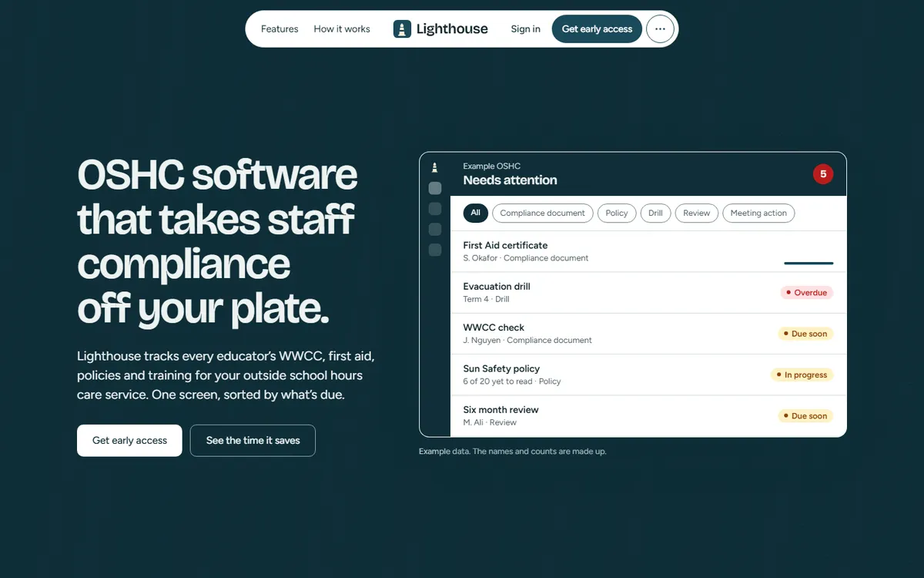Image resolution: width=924 pixels, height=578 pixels.
Task: Click See the time it saves button
Action: (253, 441)
